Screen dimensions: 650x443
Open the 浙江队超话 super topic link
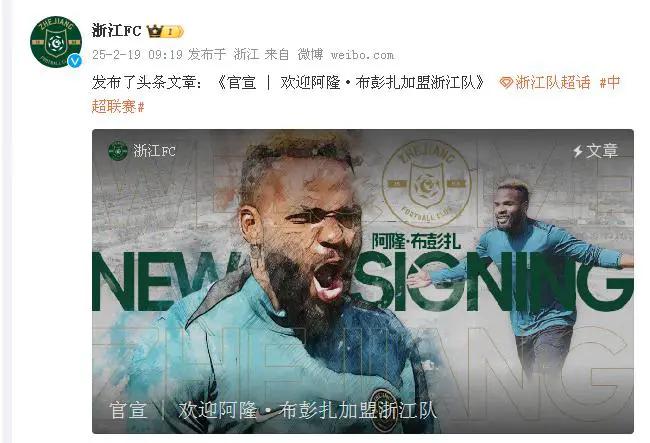pos(553,82)
